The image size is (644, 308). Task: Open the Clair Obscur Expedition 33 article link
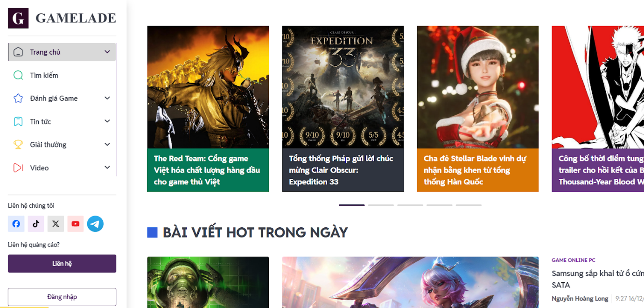341,170
